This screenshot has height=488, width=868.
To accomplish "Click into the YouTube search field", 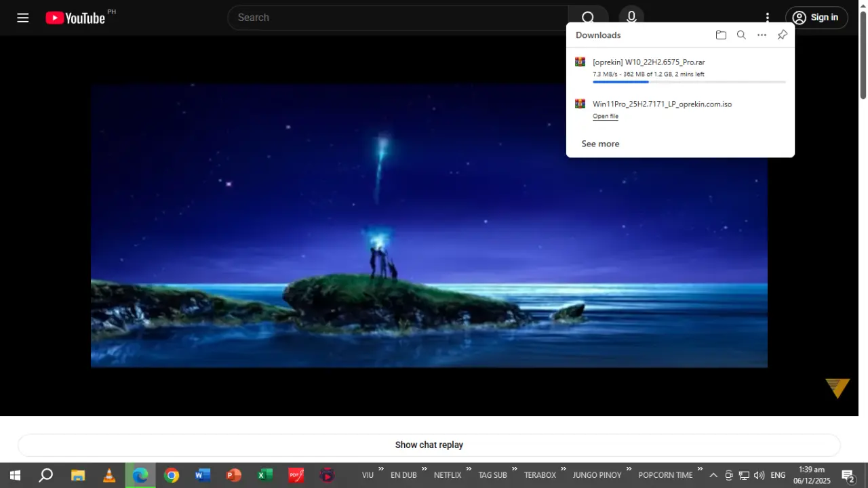I will click(398, 18).
